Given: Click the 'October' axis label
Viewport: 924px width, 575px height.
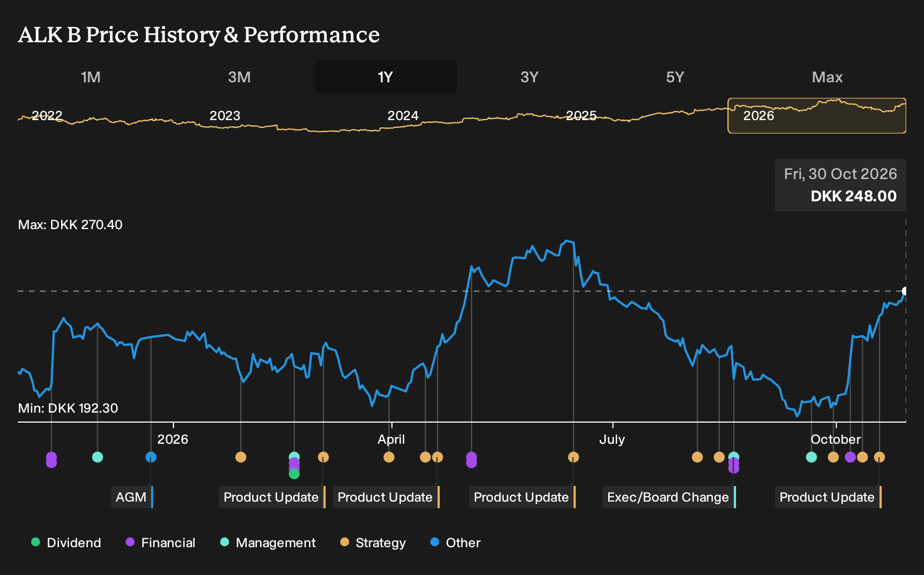Looking at the screenshot, I should click(x=836, y=439).
